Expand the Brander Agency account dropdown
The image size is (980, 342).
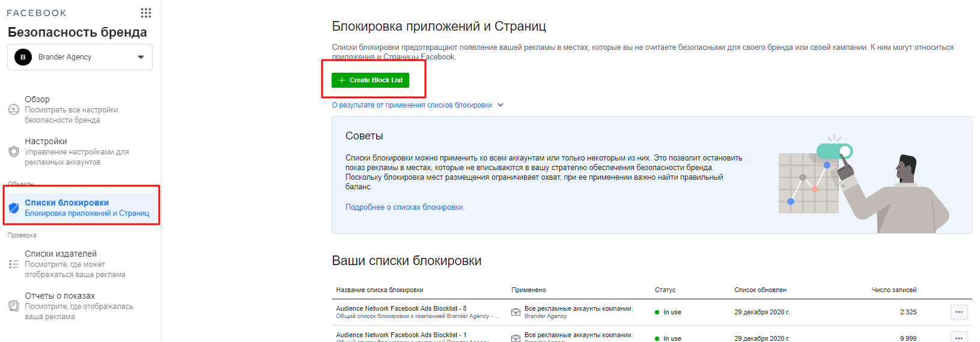(141, 57)
